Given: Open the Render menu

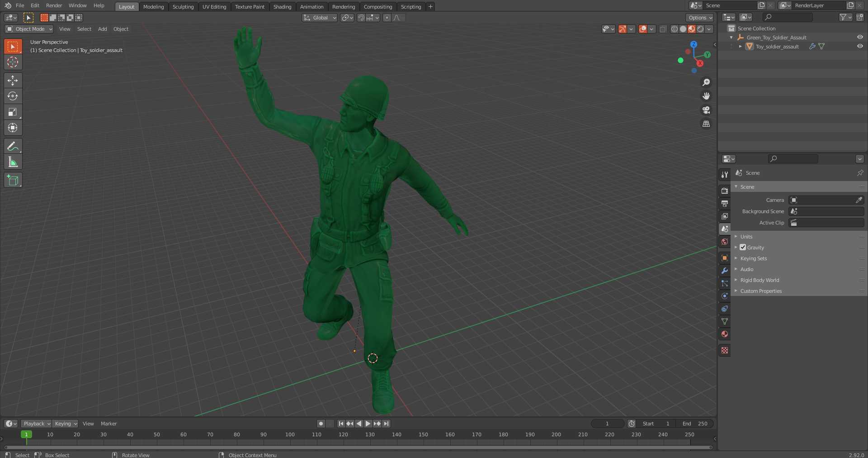Looking at the screenshot, I should click(x=54, y=5).
